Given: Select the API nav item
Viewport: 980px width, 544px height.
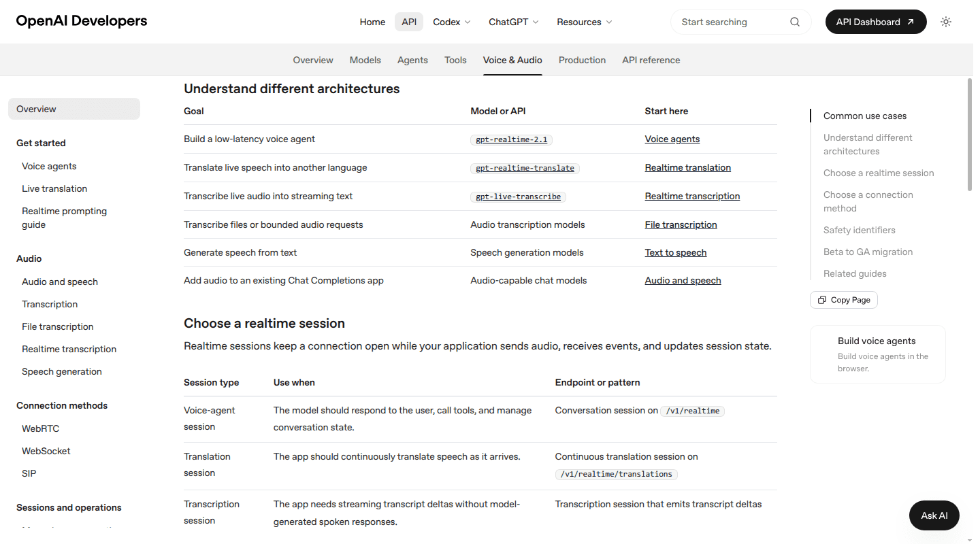Looking at the screenshot, I should pos(409,22).
